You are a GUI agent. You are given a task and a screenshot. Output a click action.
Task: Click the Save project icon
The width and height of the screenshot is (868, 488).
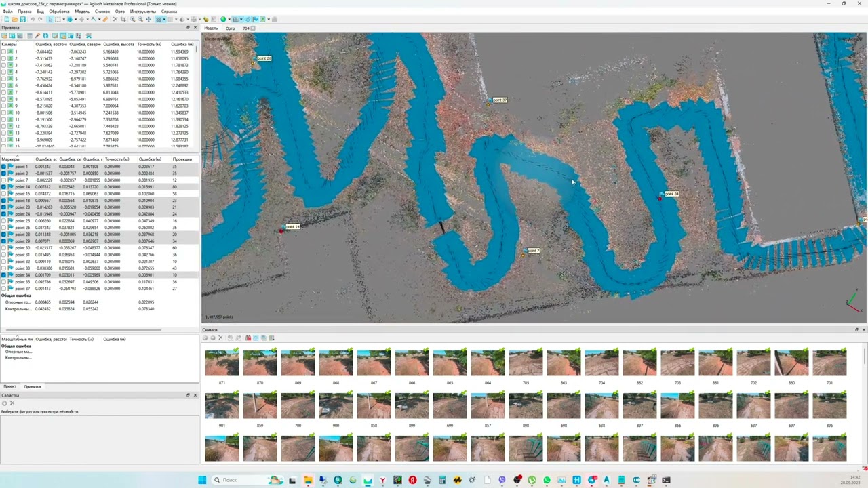tap(22, 19)
